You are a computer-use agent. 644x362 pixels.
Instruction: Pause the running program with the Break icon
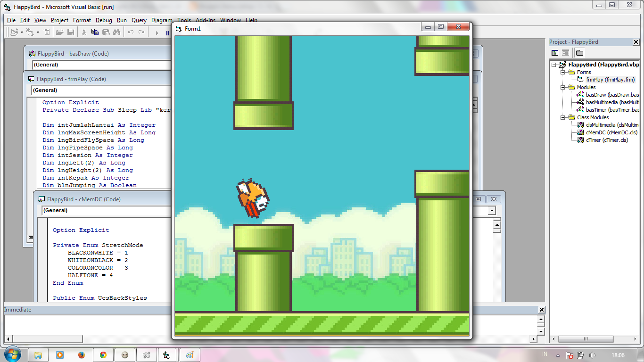coord(168,32)
